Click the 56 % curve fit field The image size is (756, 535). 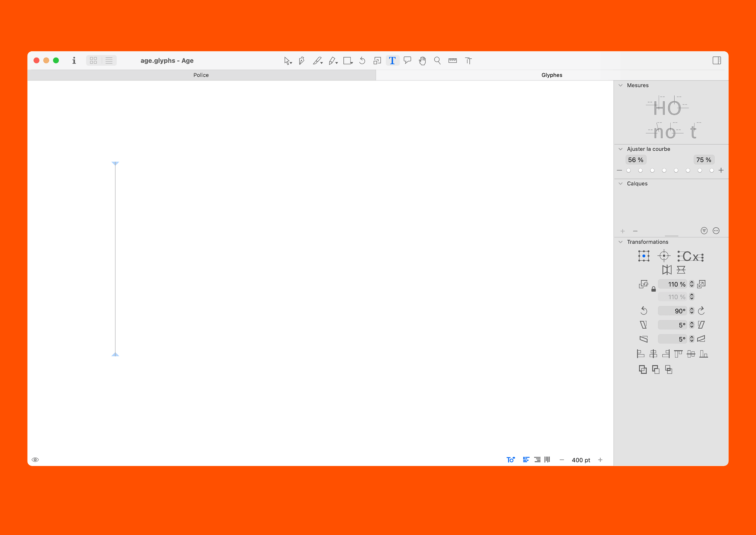[635, 160]
